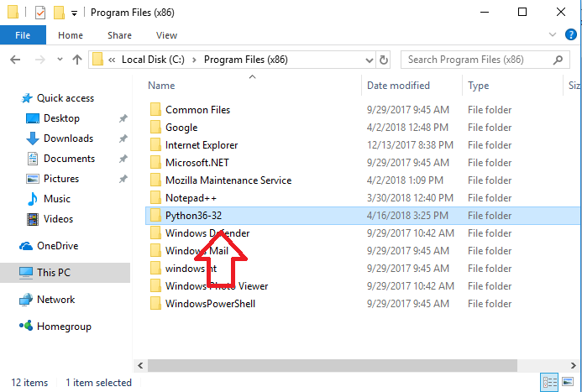Switch to the View ribbon tab
The height and width of the screenshot is (392, 582).
pyautogui.click(x=166, y=35)
